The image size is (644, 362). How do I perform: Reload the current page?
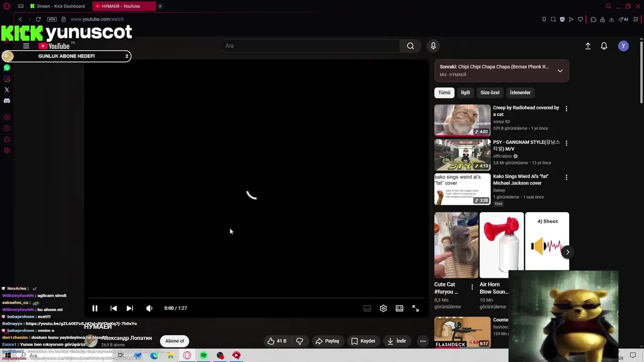tap(38, 19)
